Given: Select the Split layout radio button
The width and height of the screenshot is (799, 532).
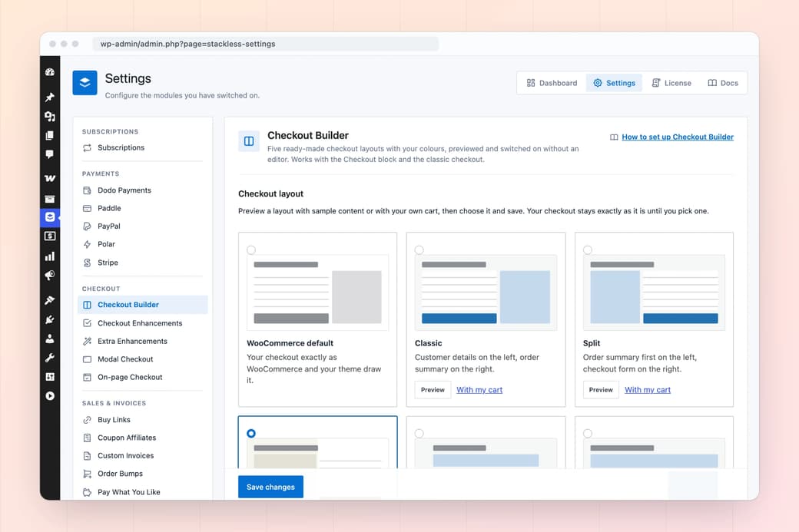Looking at the screenshot, I should (588, 250).
